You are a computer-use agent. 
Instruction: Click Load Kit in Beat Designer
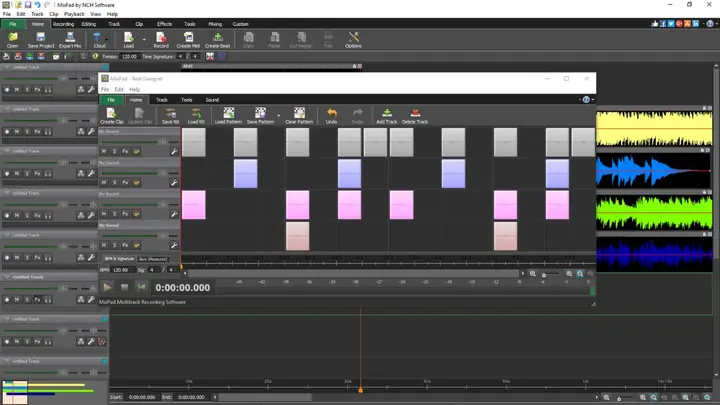196,116
